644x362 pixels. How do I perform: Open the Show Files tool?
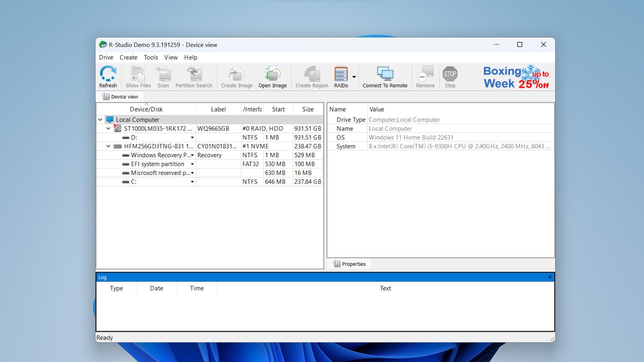tap(137, 76)
